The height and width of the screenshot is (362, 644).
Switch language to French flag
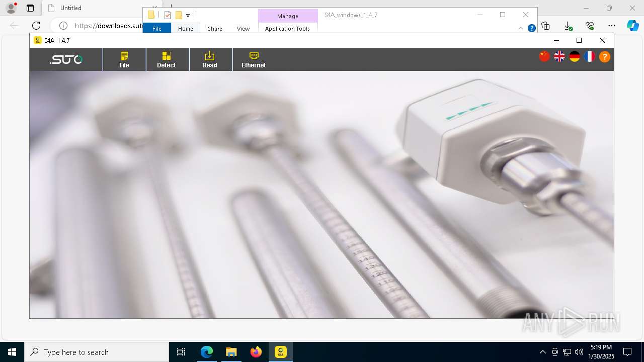coord(590,57)
